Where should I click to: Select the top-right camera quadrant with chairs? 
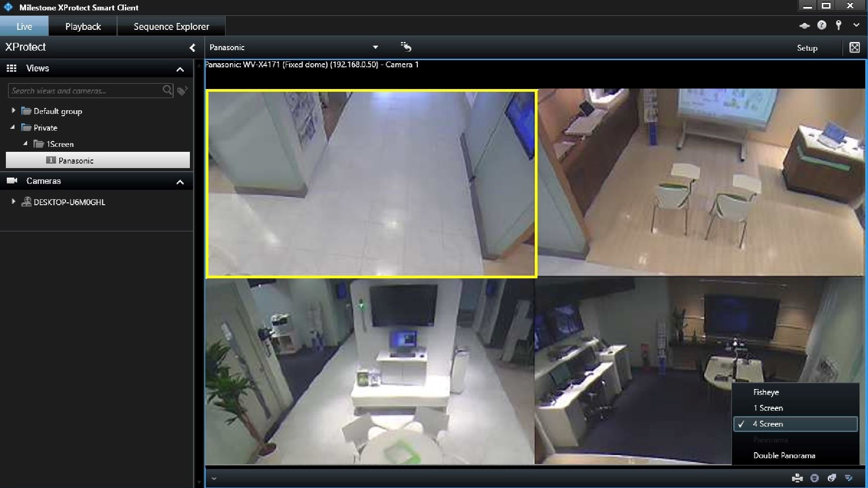[x=701, y=182]
